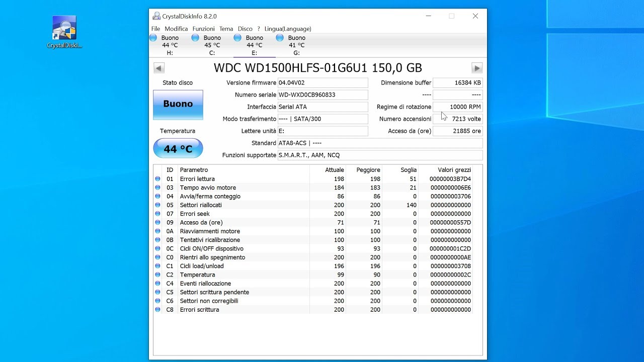
Task: Open the Tema menu
Action: click(x=226, y=29)
